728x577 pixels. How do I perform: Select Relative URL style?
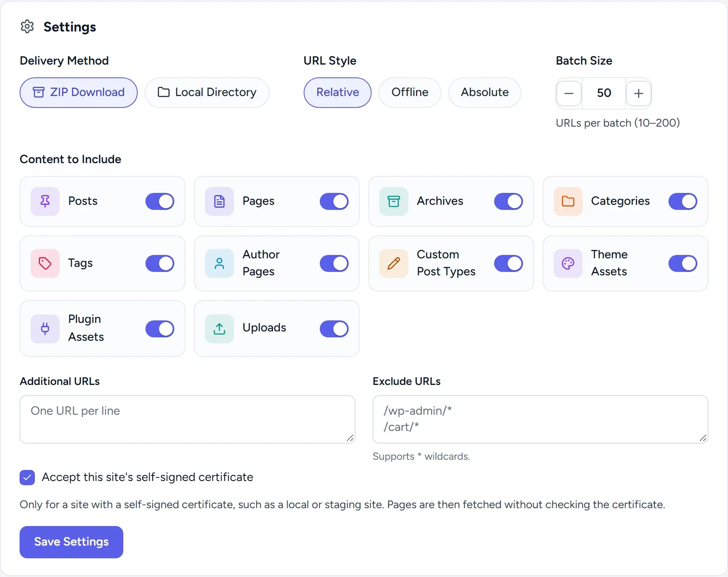click(x=338, y=93)
